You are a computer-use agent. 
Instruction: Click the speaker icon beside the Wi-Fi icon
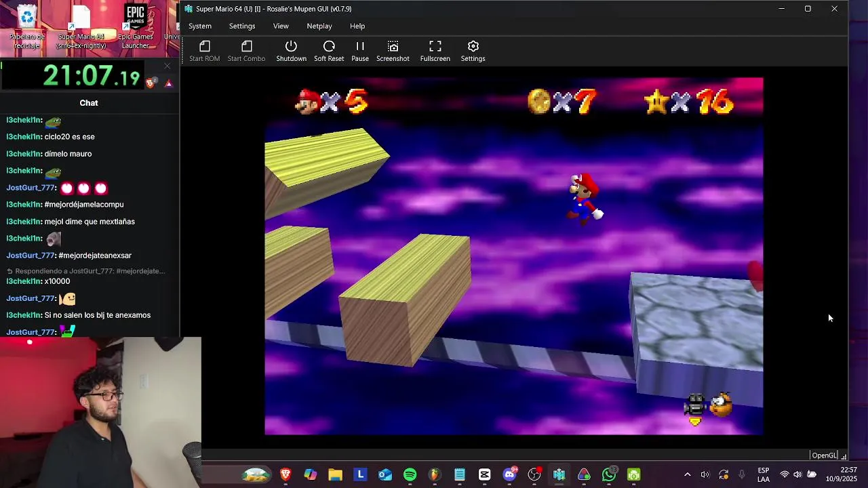pos(797,474)
